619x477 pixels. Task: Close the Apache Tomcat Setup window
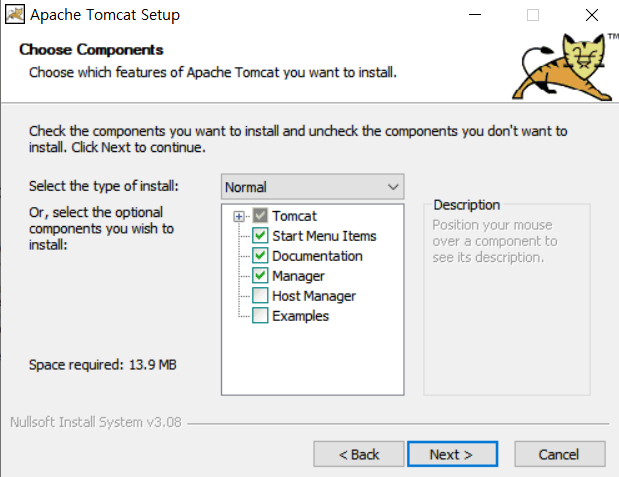click(x=592, y=15)
